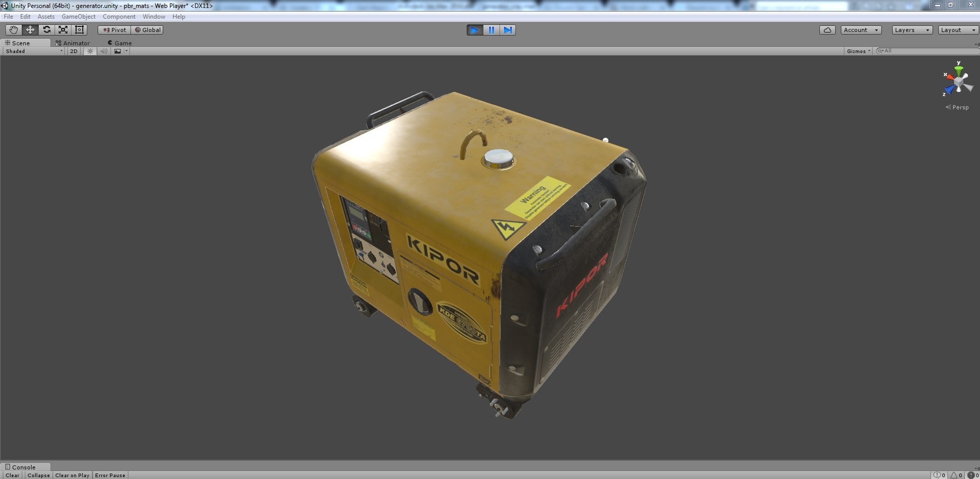Toggle scene audio
This screenshot has height=479, width=980.
click(104, 51)
